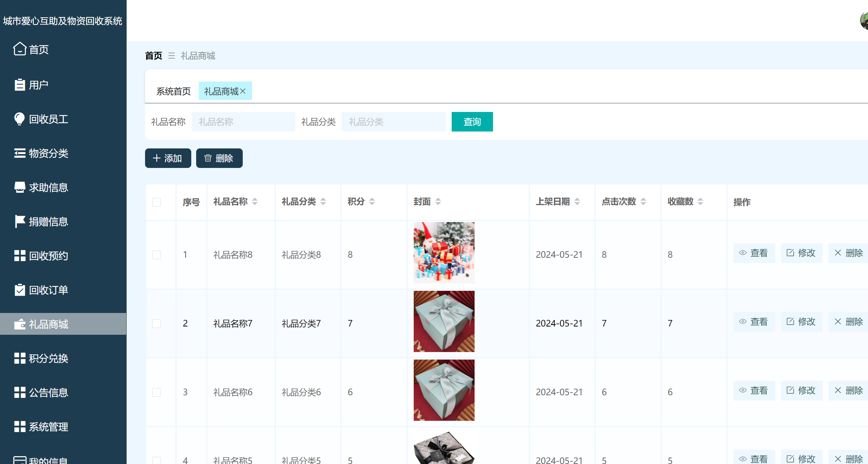This screenshot has width=868, height=464.
Task: Click the 积分兑换 points exchange icon
Action: (20, 358)
